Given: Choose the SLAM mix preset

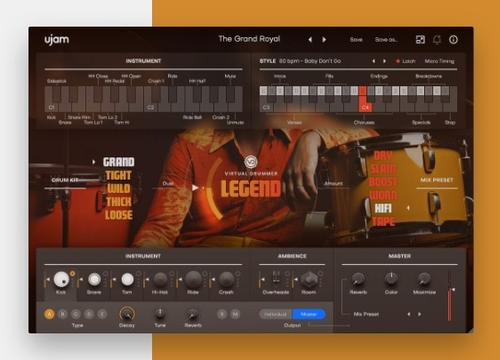Looking at the screenshot, I should (383, 169).
